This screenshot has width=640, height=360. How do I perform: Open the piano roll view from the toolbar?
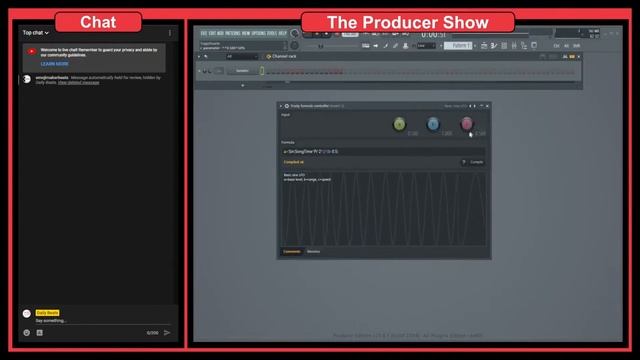click(494, 46)
